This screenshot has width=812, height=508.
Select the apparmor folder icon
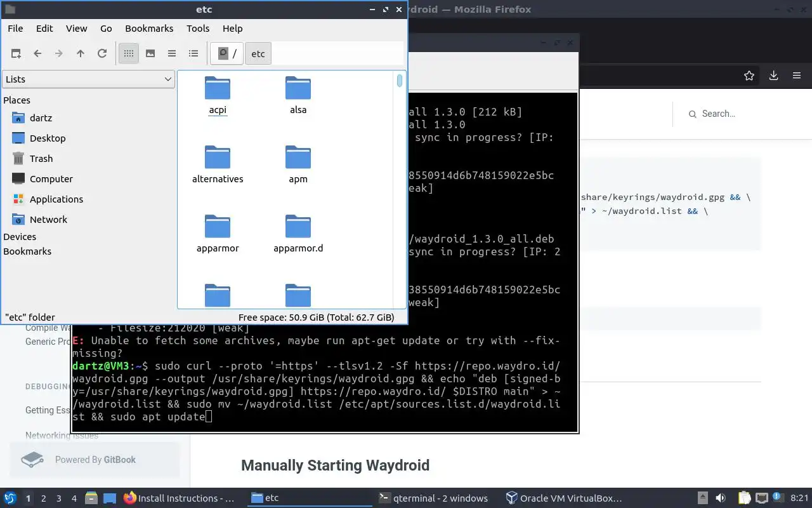click(218, 227)
